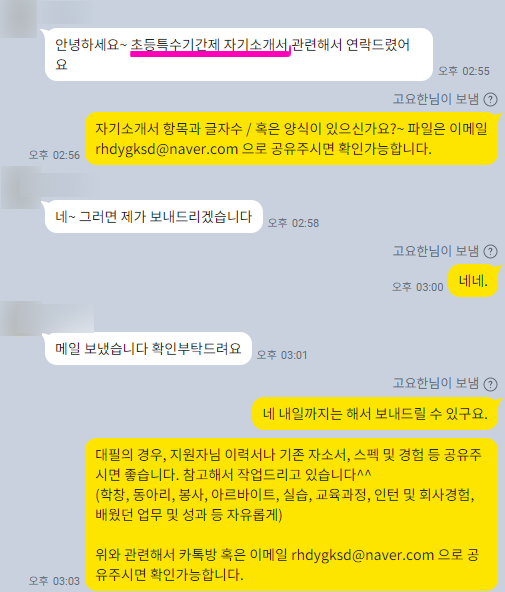Viewport: 505px width, 592px height.
Task: Click the 고요한님이 보냄 label above the 네 내일까지는 message
Action: point(436,383)
